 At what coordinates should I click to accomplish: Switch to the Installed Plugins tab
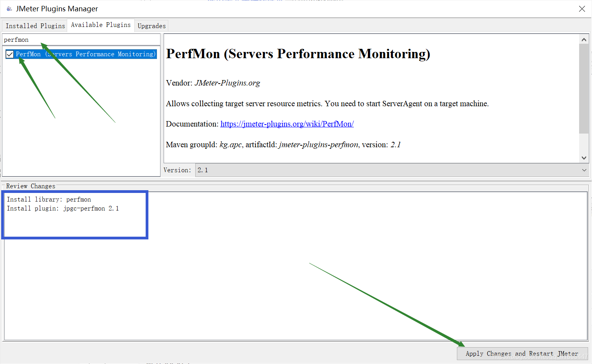35,26
